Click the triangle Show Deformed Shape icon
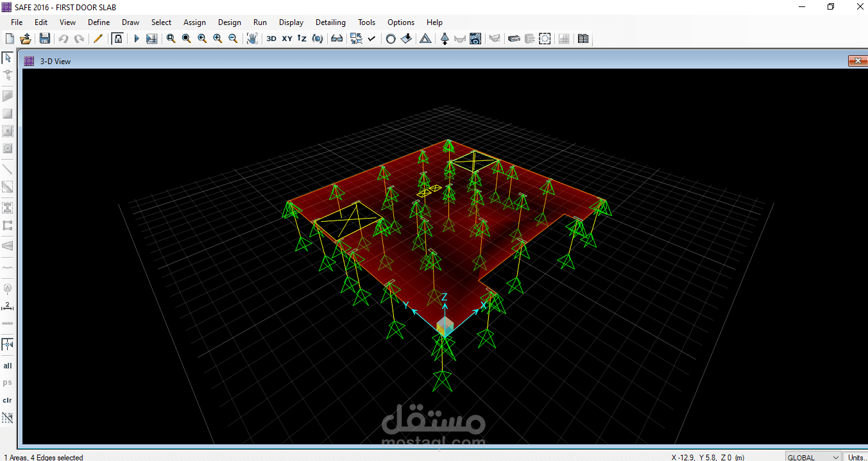868x461 pixels. coord(425,38)
